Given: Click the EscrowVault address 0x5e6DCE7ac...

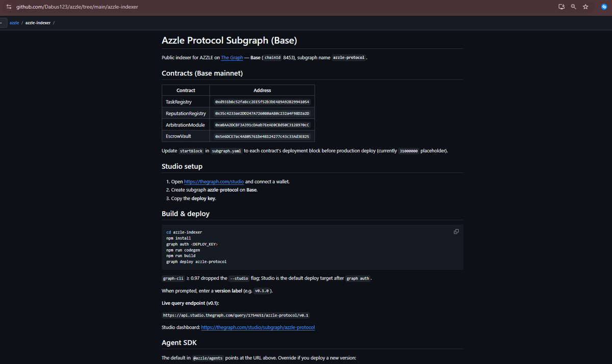Looking at the screenshot, I should click(262, 136).
